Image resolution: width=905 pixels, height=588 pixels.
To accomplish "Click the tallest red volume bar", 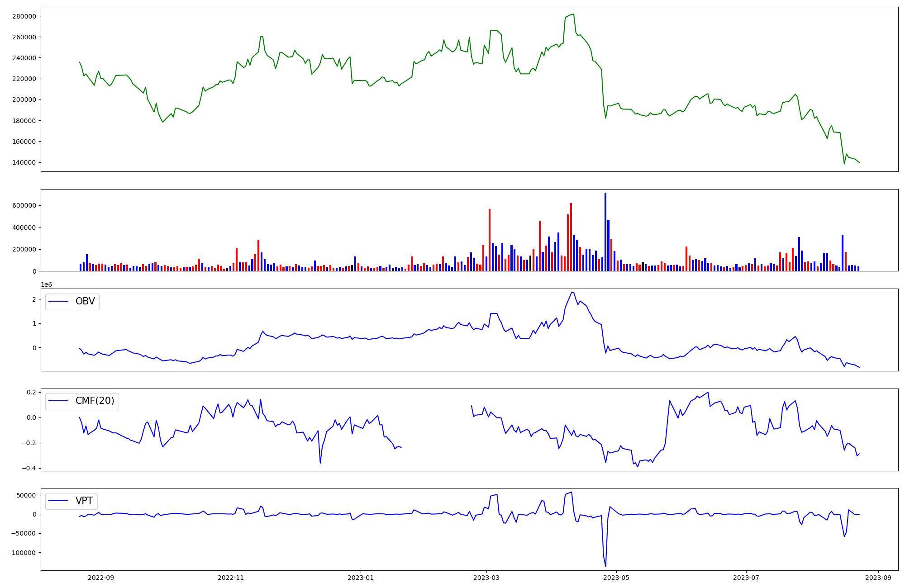I will [x=571, y=237].
